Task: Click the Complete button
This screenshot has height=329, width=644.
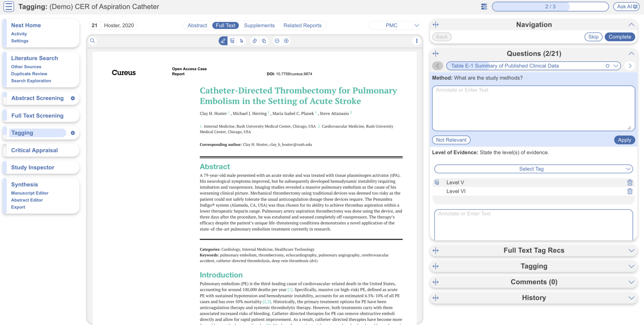Action: pyautogui.click(x=619, y=37)
